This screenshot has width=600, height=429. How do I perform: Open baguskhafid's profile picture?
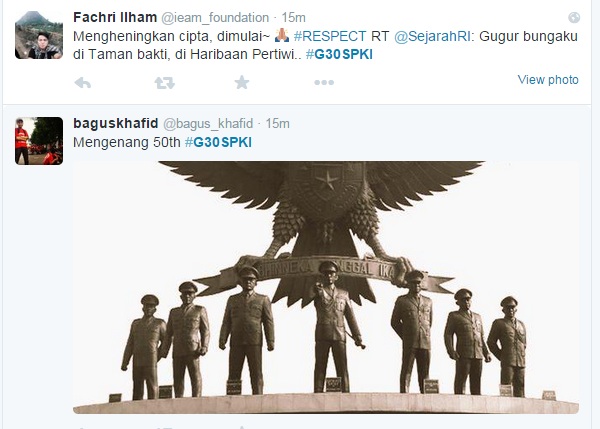pyautogui.click(x=39, y=141)
